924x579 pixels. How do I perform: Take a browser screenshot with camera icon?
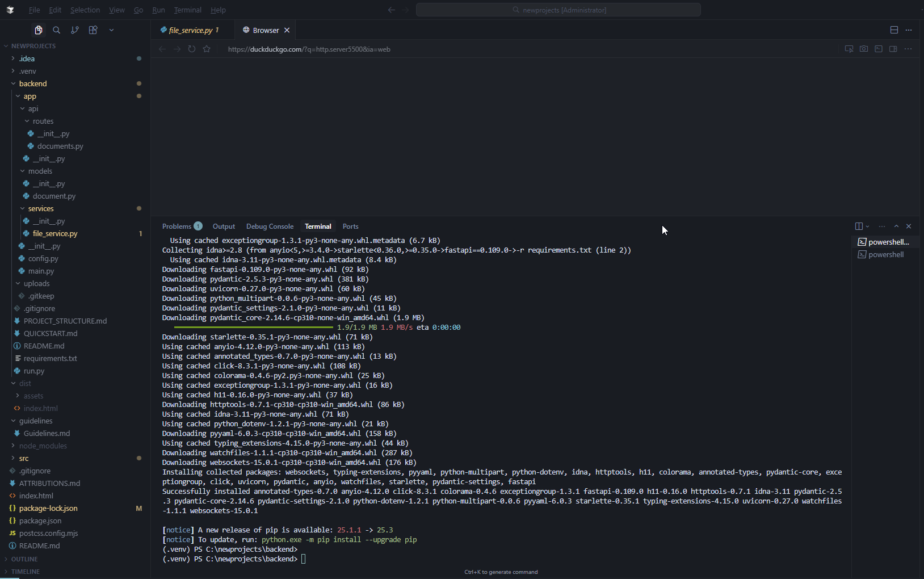coord(864,49)
